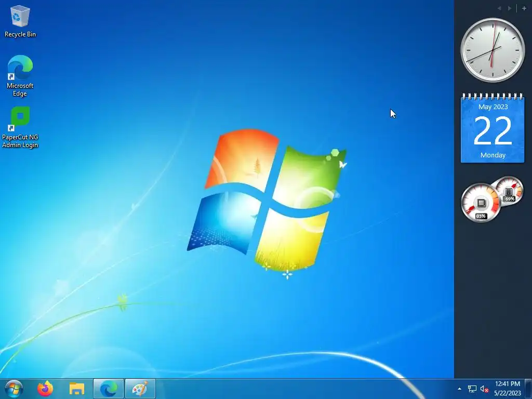This screenshot has height=399, width=532.
Task: Click the sidebar previous page arrow
Action: [x=499, y=8]
